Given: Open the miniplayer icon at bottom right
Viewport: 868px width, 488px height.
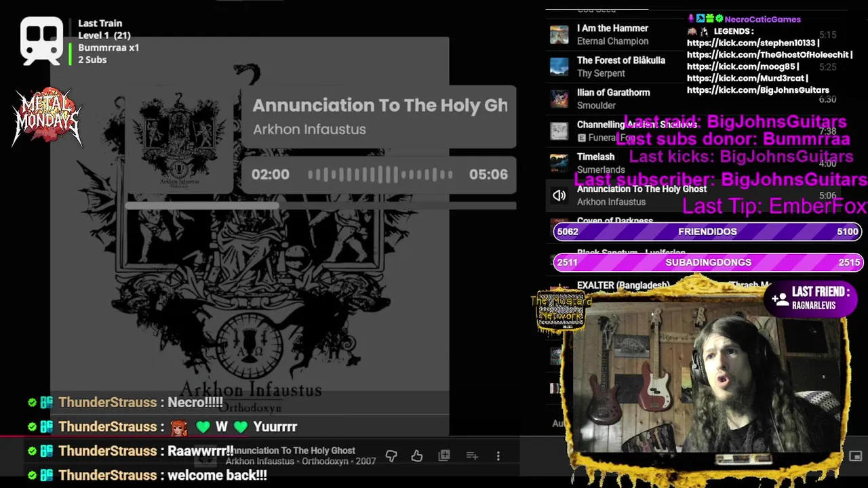Looking at the screenshot, I should pyautogui.click(x=856, y=456).
